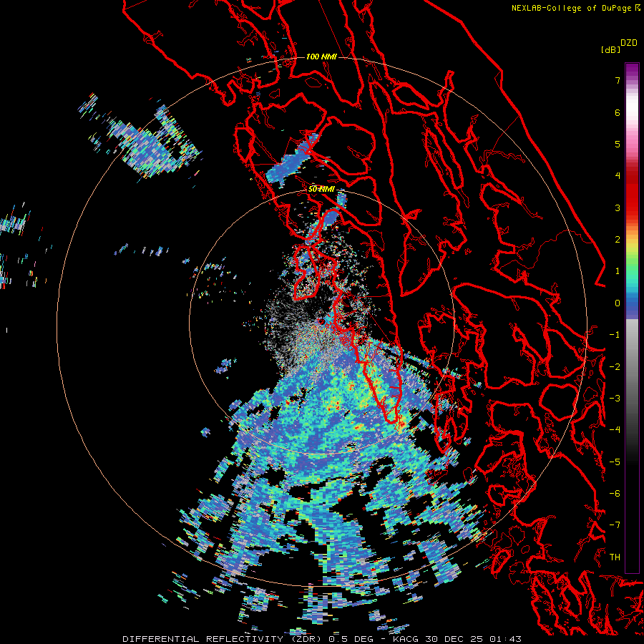Screen dimensions: 644x644
Task: Click the 2 value on the color scale
Action: [x=618, y=240]
